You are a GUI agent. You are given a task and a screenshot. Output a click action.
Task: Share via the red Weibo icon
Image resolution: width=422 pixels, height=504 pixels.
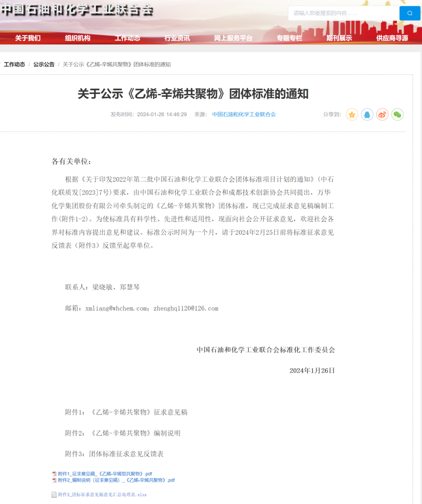(382, 115)
